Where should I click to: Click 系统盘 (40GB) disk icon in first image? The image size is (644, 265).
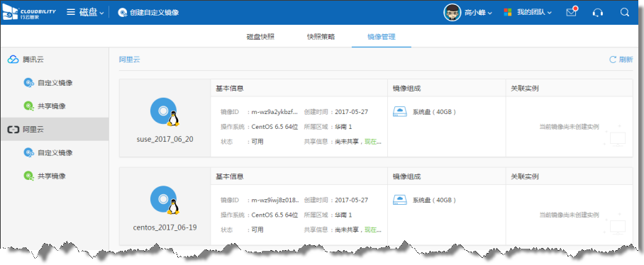(399, 111)
